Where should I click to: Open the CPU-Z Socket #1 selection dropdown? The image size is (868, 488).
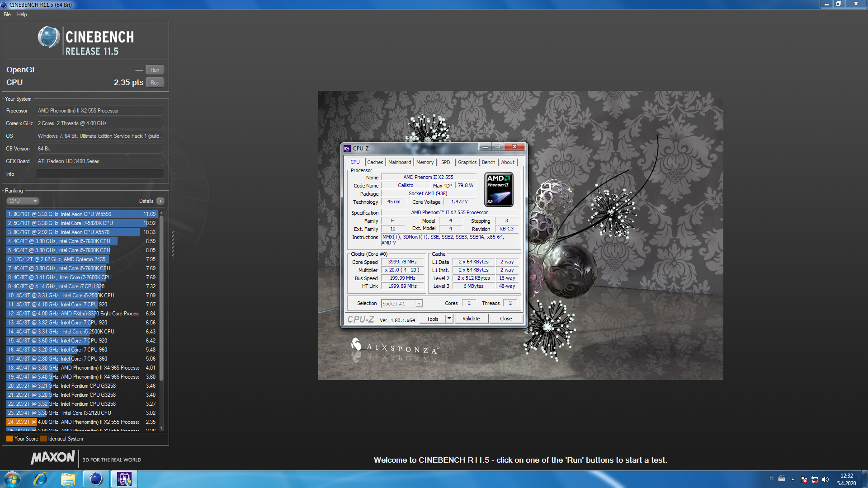tap(402, 304)
